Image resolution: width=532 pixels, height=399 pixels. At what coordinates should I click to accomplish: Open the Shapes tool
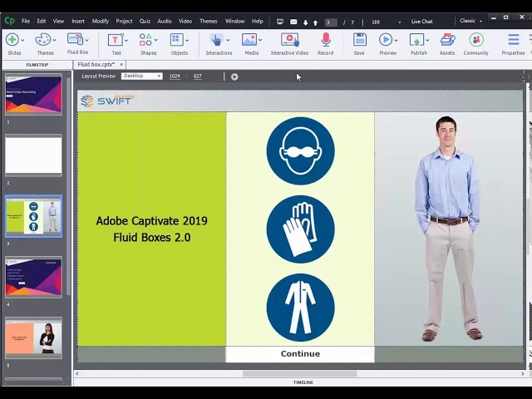(147, 40)
